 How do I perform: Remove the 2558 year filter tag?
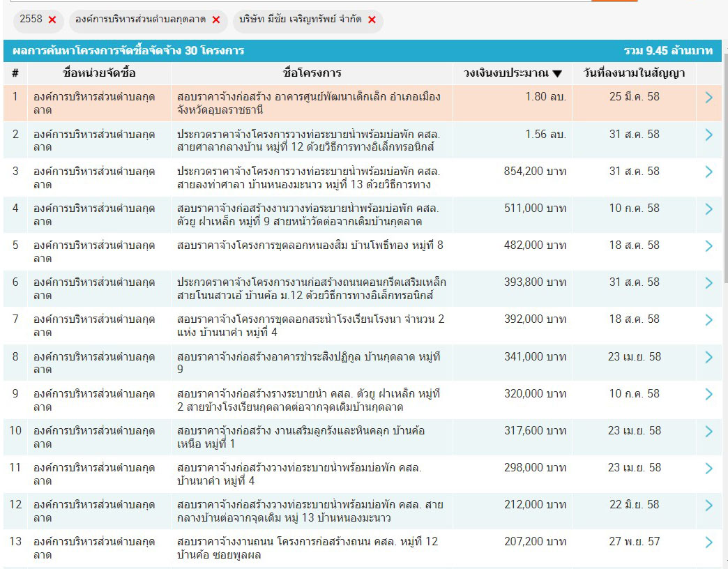tap(52, 20)
